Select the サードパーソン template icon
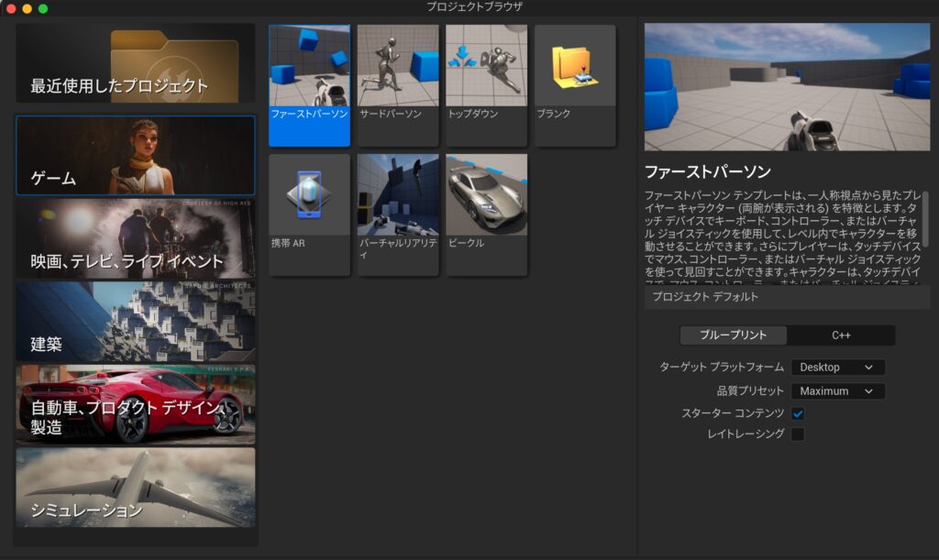939x560 pixels. pos(398,66)
